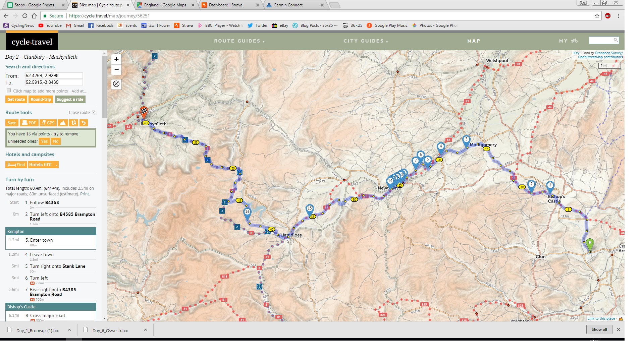Image resolution: width=644 pixels, height=362 pixels.
Task: Open the Adblock Plus extension icon
Action: [608, 16]
